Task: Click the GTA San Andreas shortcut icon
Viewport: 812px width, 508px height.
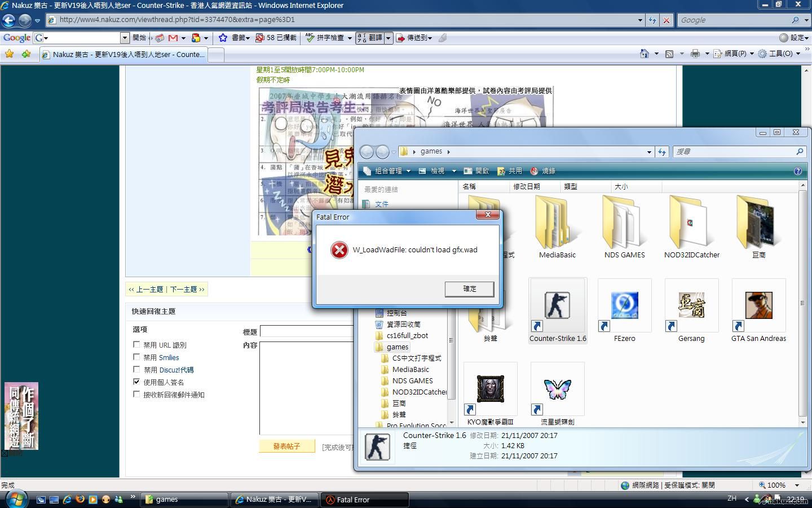Action: [758, 306]
